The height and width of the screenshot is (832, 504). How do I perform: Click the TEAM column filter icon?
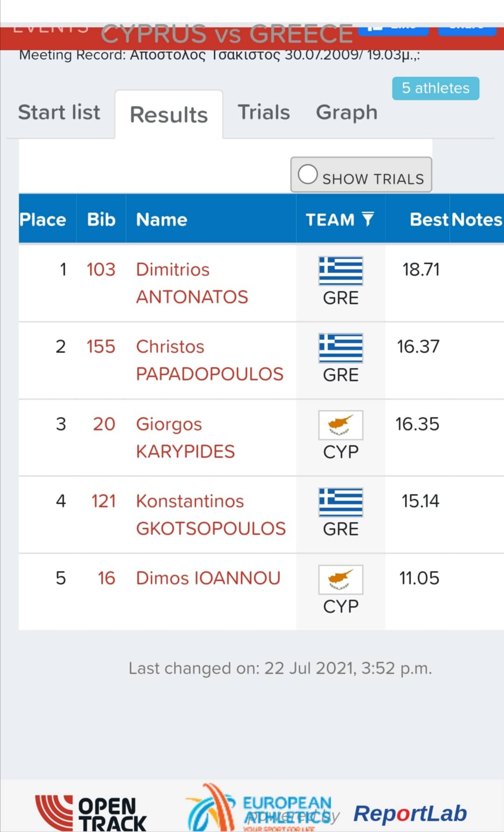pyautogui.click(x=368, y=219)
